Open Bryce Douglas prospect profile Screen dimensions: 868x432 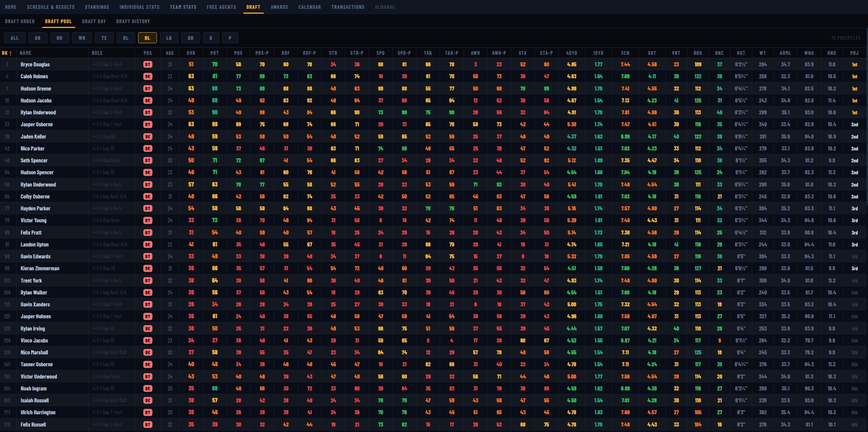coord(35,64)
